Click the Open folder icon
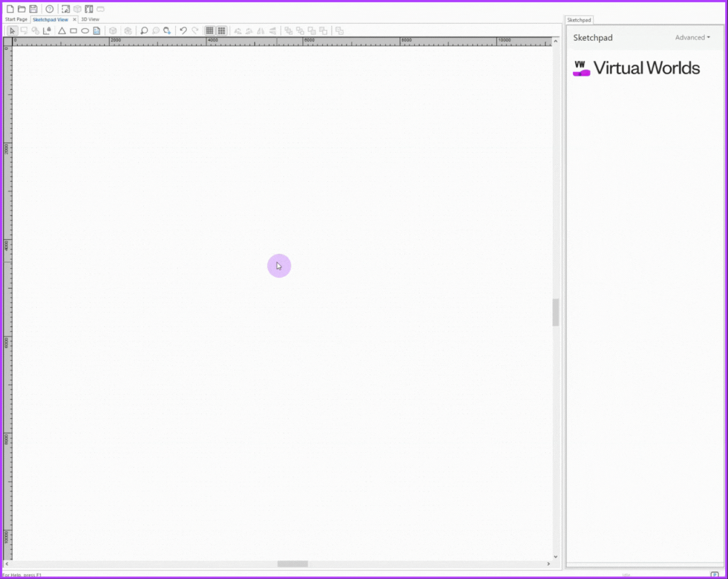Viewport: 728px width, 579px height. point(21,9)
